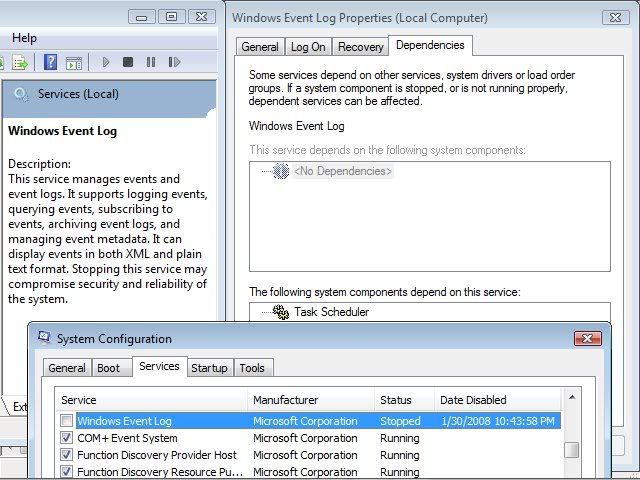Open the Recovery tab

[360, 47]
